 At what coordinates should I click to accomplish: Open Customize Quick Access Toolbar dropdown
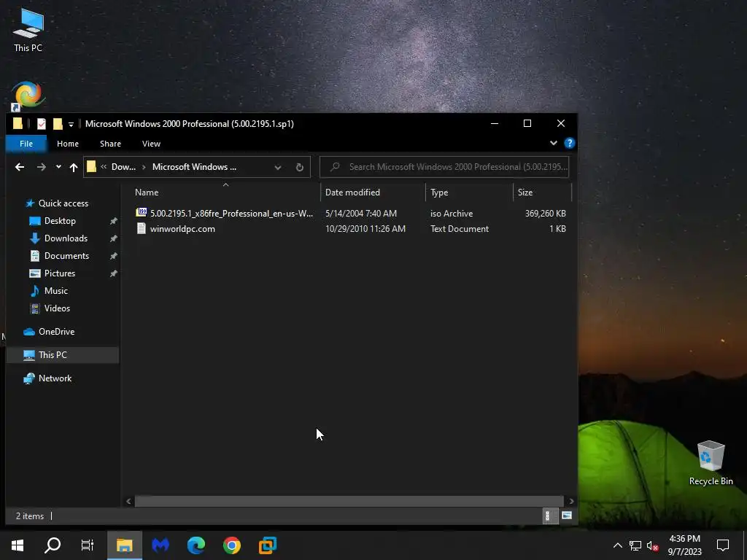[x=71, y=124]
